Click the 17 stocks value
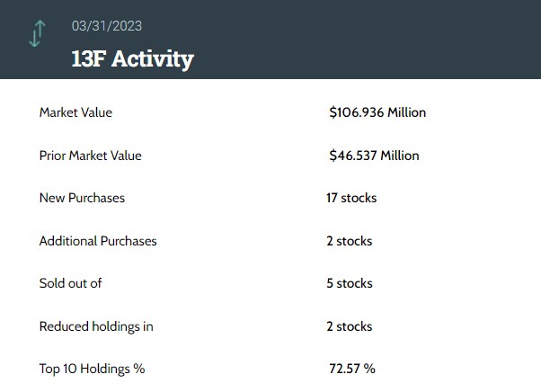The width and height of the screenshot is (541, 392). coord(351,198)
